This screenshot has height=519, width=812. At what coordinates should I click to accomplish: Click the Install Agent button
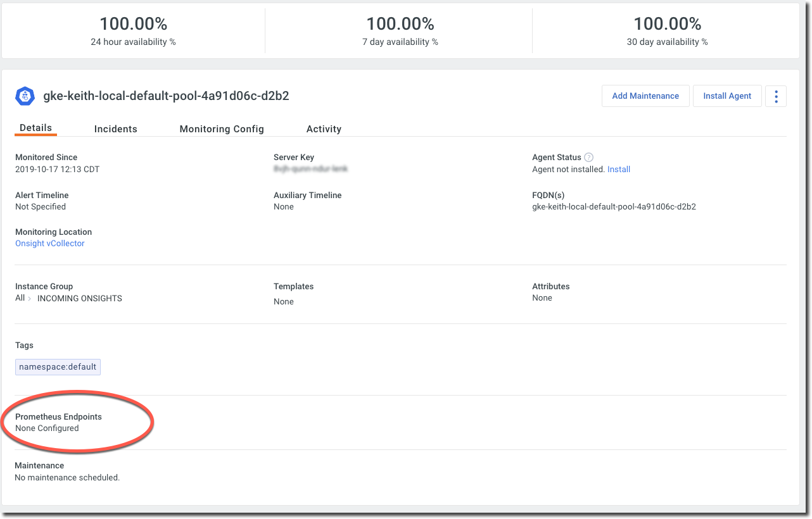point(727,96)
